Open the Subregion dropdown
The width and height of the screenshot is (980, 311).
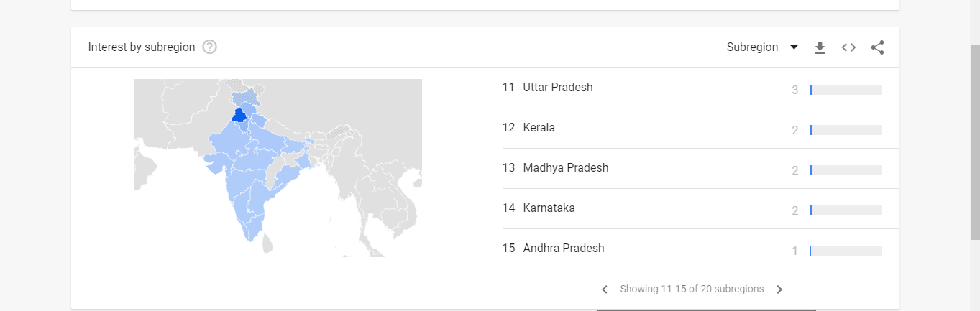(x=762, y=47)
